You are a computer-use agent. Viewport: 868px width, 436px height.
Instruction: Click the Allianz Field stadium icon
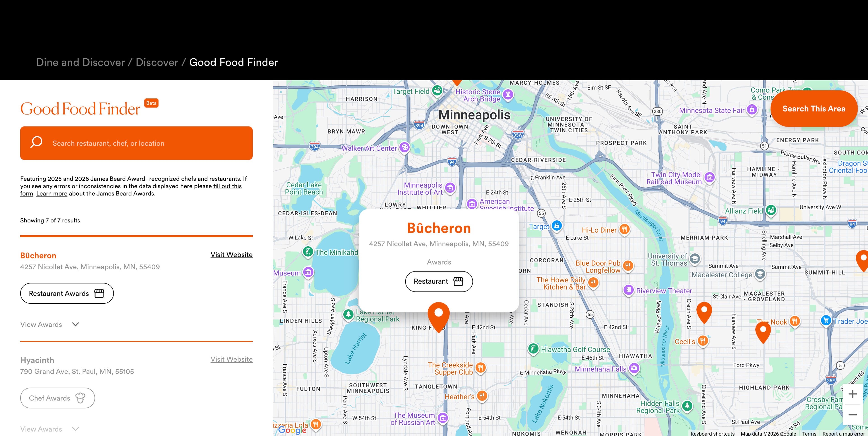[771, 210]
